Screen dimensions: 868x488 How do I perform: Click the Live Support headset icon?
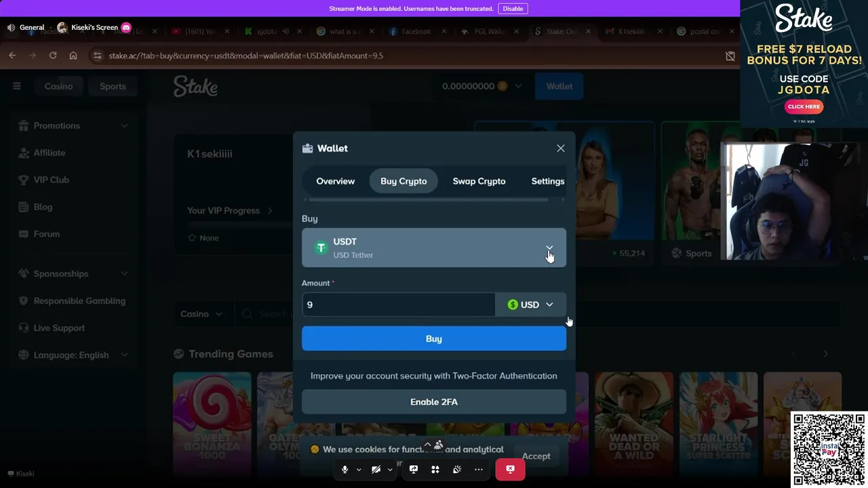coord(24,328)
